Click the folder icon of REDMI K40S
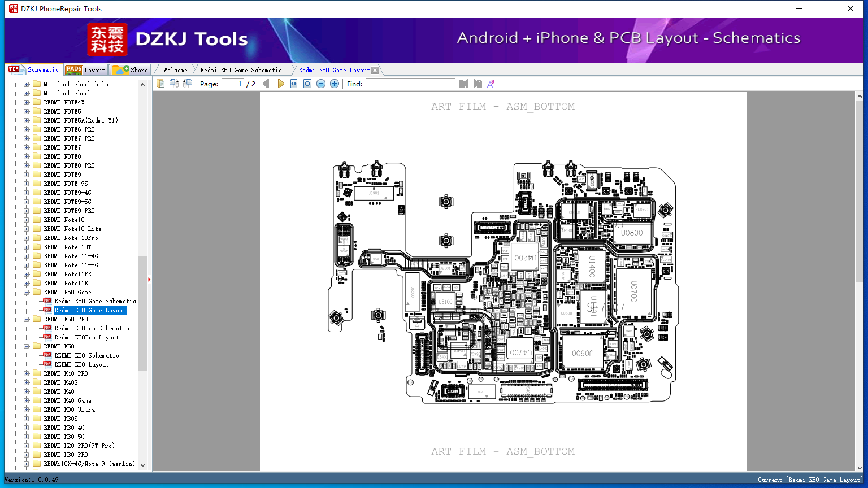This screenshot has height=488, width=868. [x=37, y=382]
